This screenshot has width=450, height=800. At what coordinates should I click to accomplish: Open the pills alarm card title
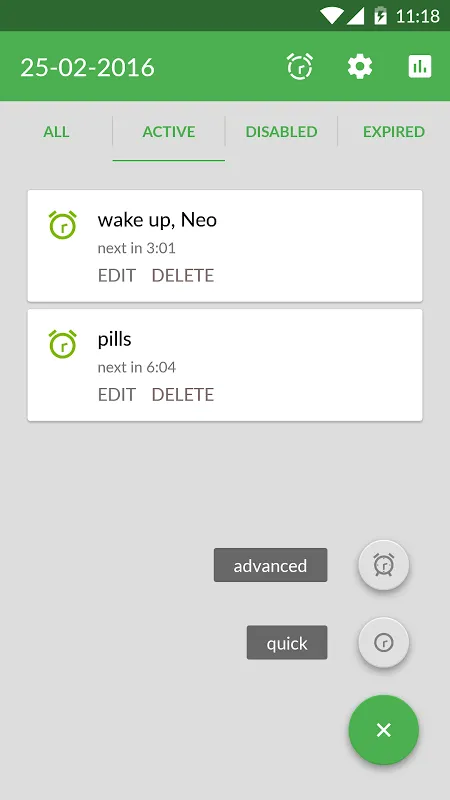tap(115, 339)
